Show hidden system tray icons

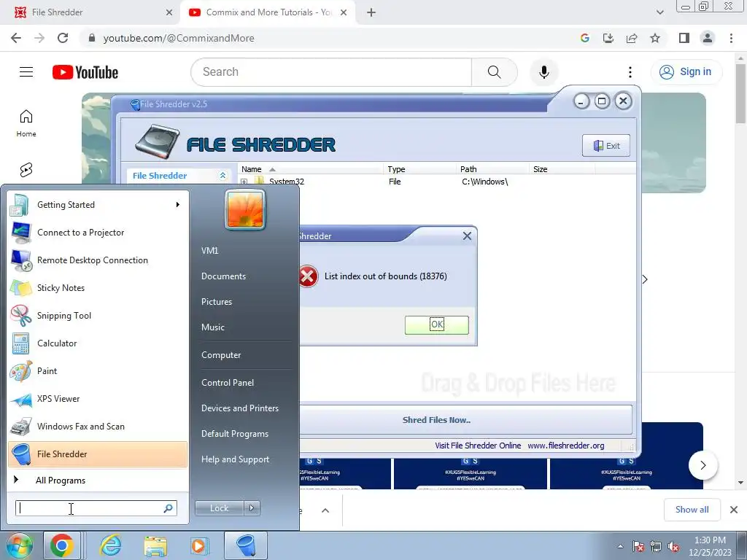[620, 547]
